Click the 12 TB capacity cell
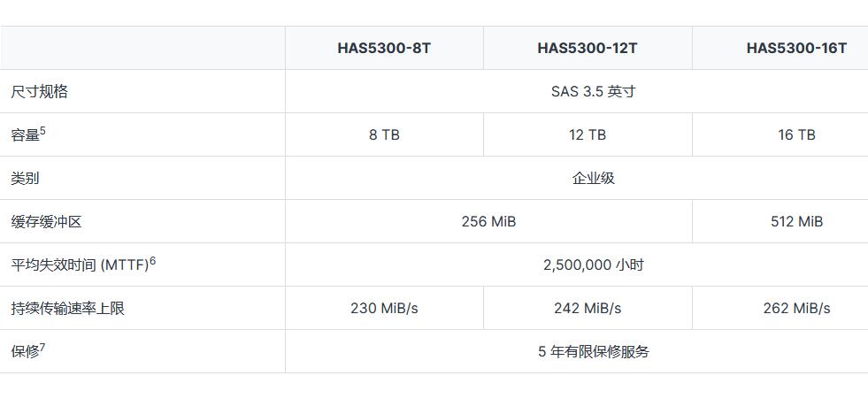Viewport: 868px width, 414px height. (587, 134)
